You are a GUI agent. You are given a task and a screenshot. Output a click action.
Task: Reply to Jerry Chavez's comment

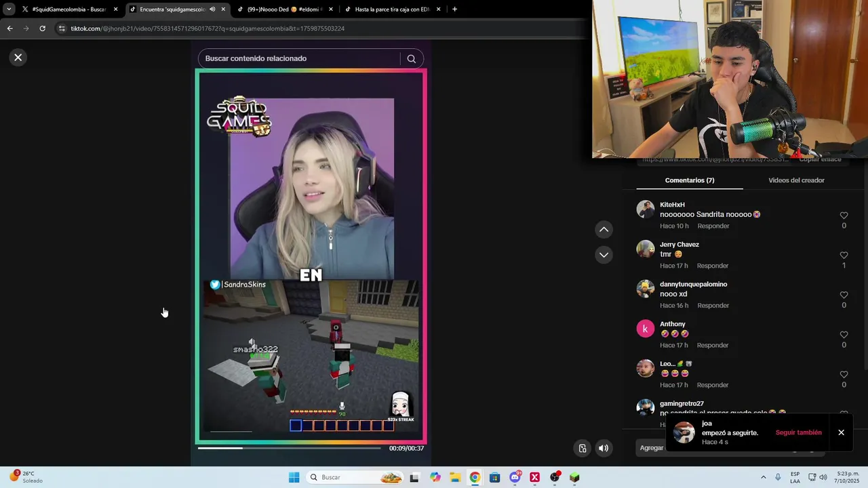pyautogui.click(x=713, y=266)
